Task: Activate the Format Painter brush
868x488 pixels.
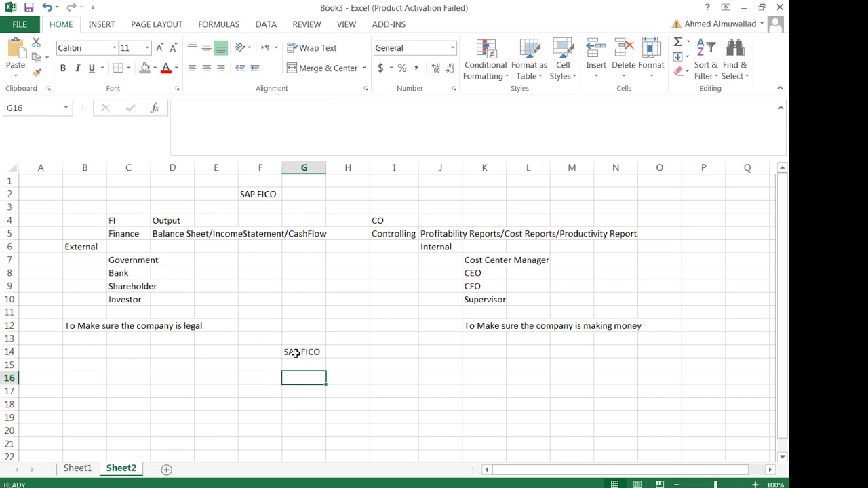Action: [36, 73]
